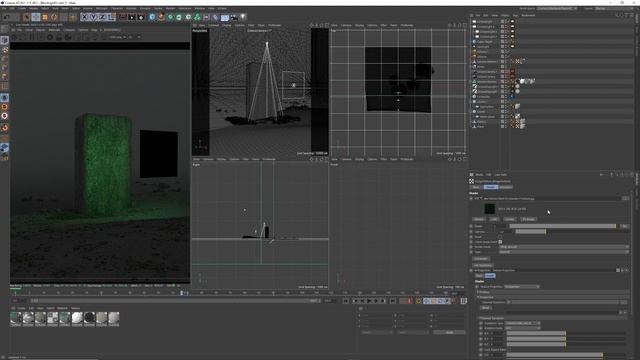The height and width of the screenshot is (360, 640).
Task: Click the Light object icon in toolbar
Action: tap(243, 17)
